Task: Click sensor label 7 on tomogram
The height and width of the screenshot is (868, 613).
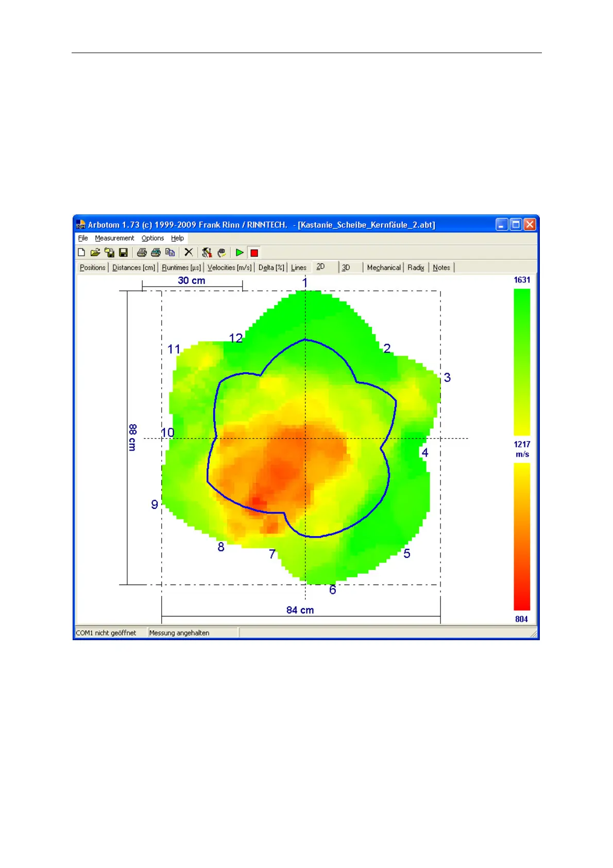Action: [x=273, y=554]
